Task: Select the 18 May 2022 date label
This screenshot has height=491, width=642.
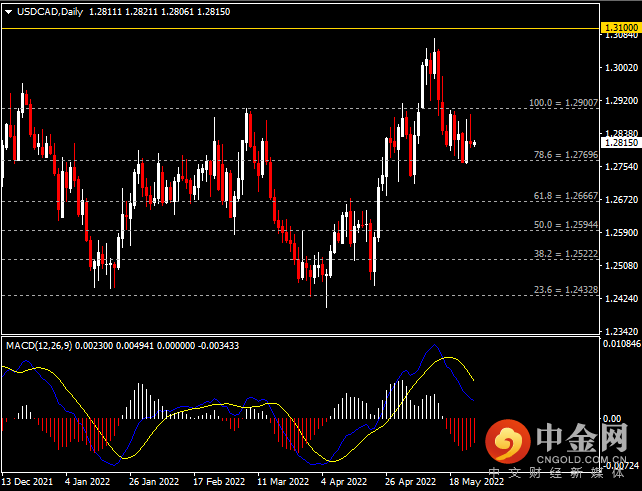Action: 477,482
